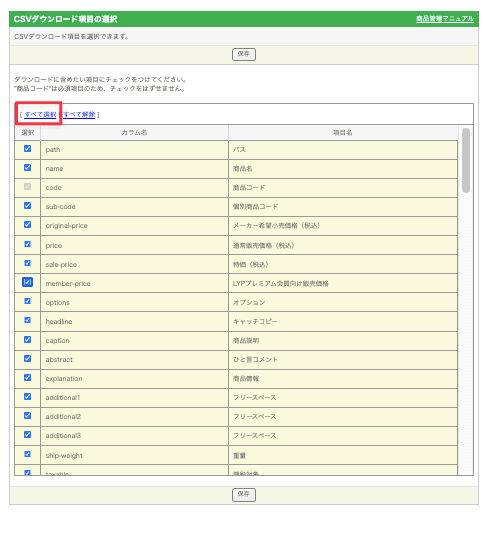Toggle the price row checkbox
The height and width of the screenshot is (550, 483).
(x=27, y=244)
